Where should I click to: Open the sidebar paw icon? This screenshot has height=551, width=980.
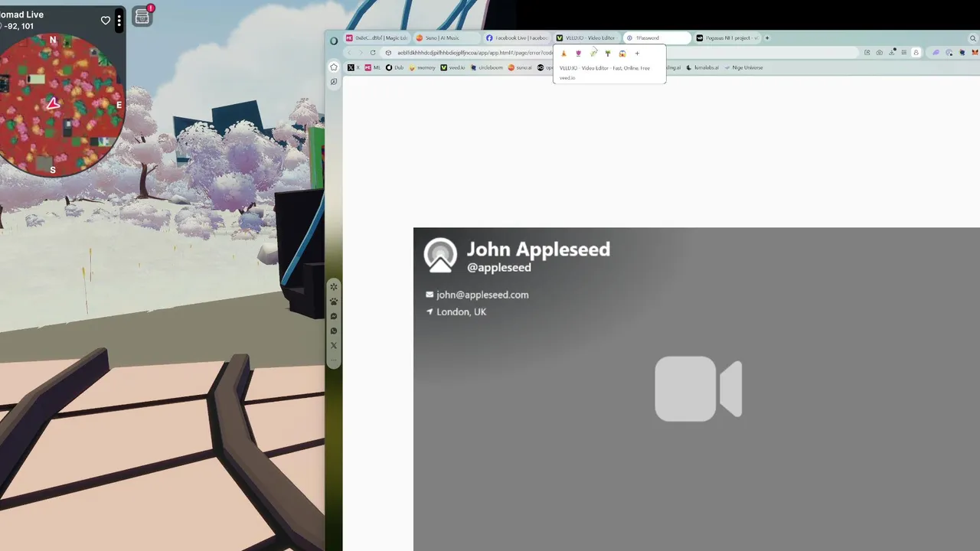click(x=334, y=302)
